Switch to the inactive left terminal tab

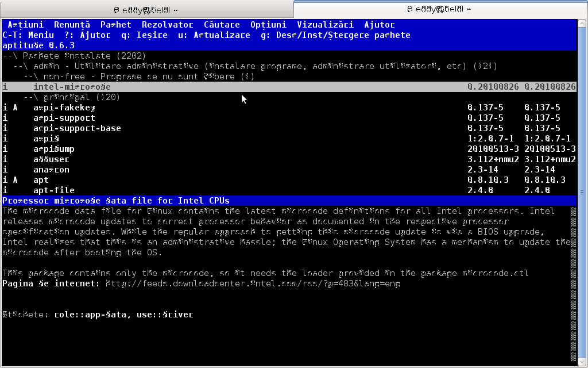[146, 10]
